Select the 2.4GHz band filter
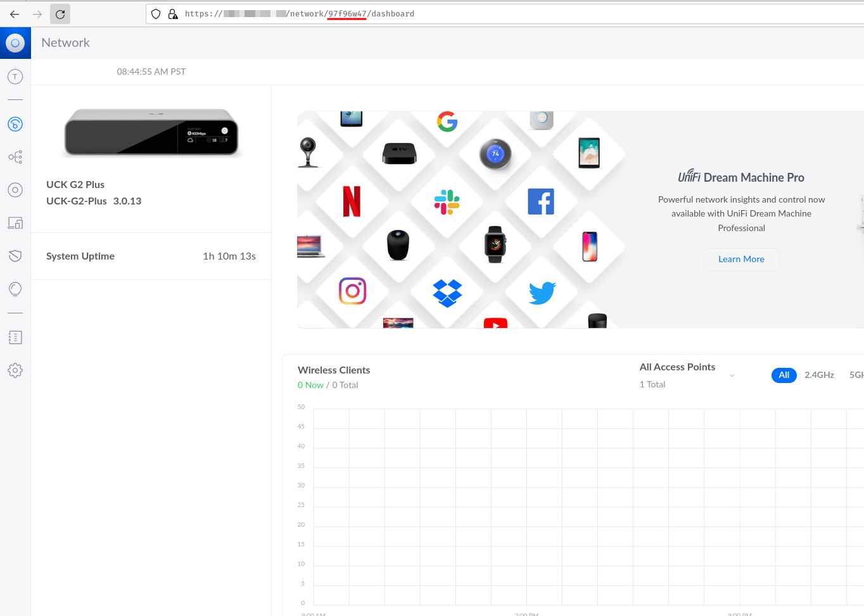 819,375
